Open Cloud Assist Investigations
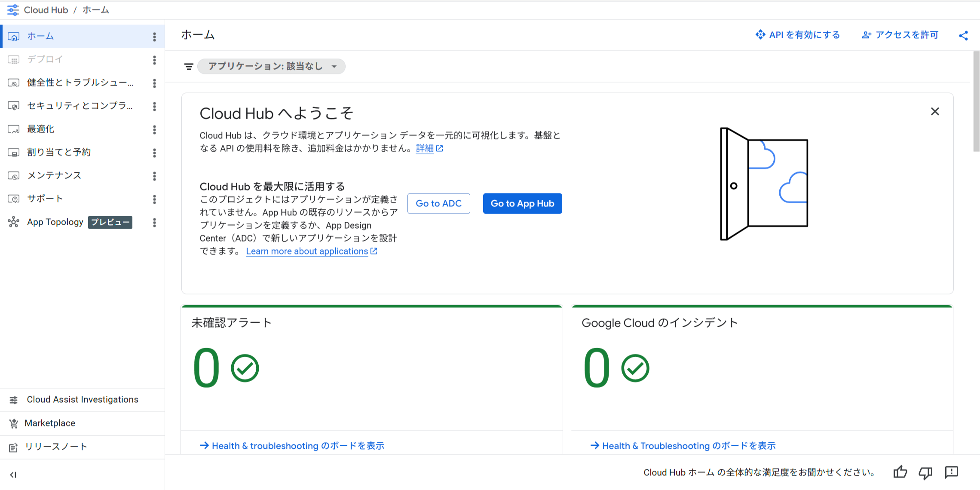The image size is (980, 490). pyautogui.click(x=82, y=399)
